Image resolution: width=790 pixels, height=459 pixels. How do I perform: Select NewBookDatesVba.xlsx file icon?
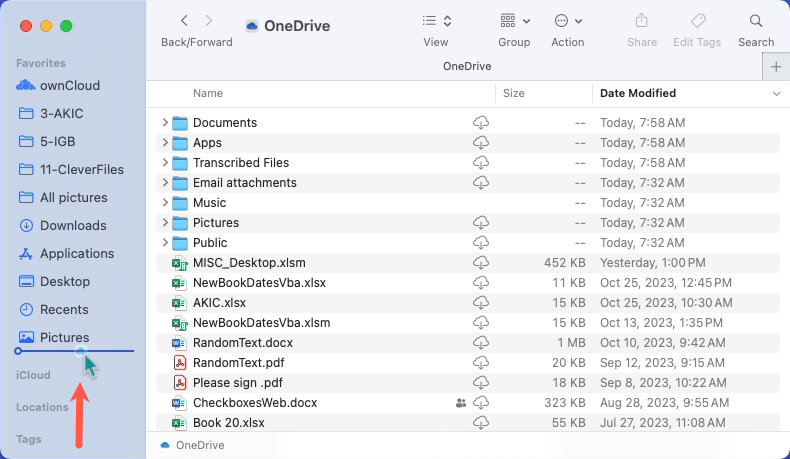[x=179, y=283]
